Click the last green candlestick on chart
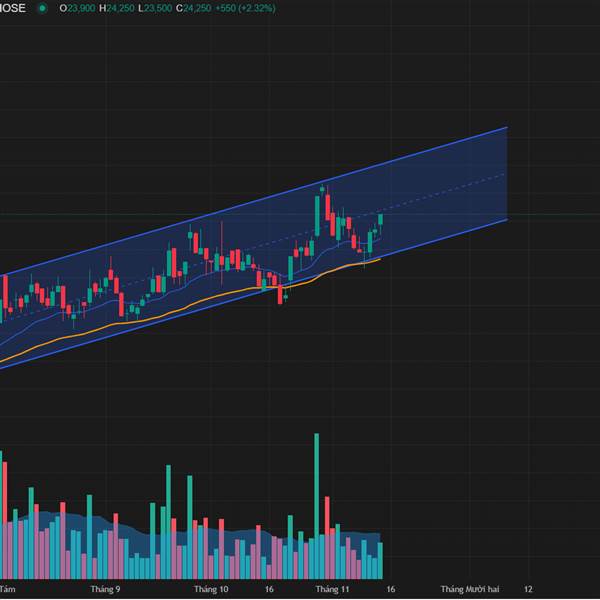600x600 pixels. tap(380, 220)
